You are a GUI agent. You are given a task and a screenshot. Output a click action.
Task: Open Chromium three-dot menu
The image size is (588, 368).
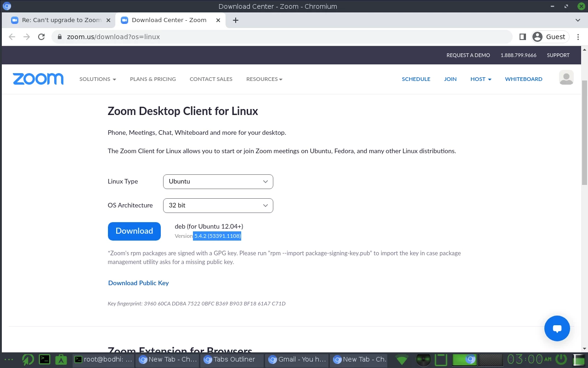coord(578,37)
